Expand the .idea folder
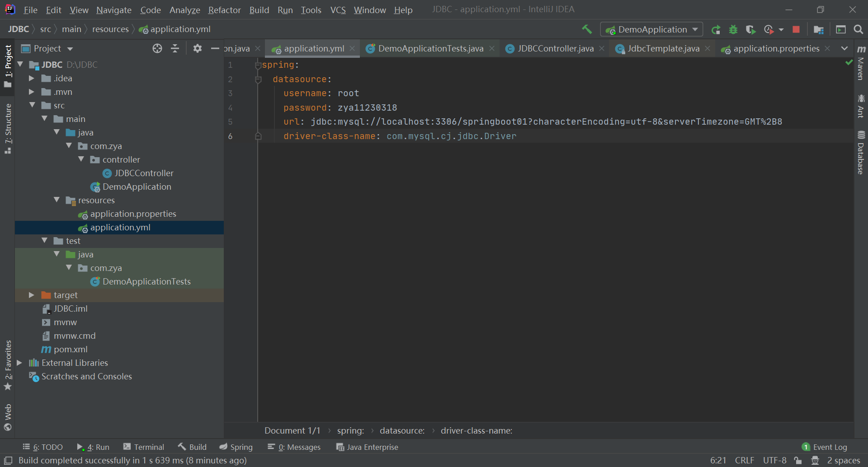The height and width of the screenshot is (467, 868). 31,78
